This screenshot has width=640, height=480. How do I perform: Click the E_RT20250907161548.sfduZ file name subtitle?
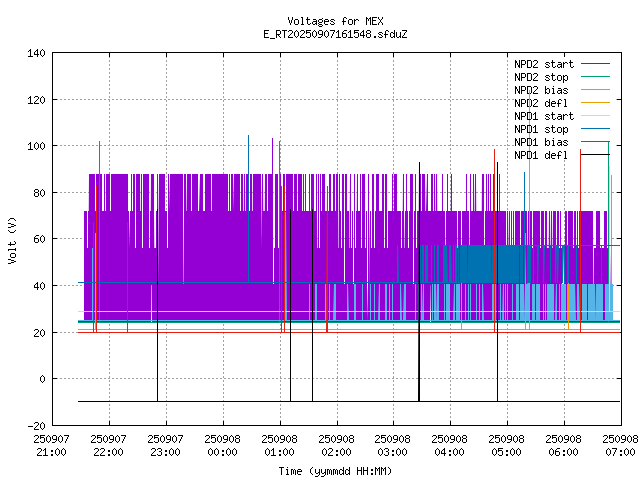click(335, 34)
